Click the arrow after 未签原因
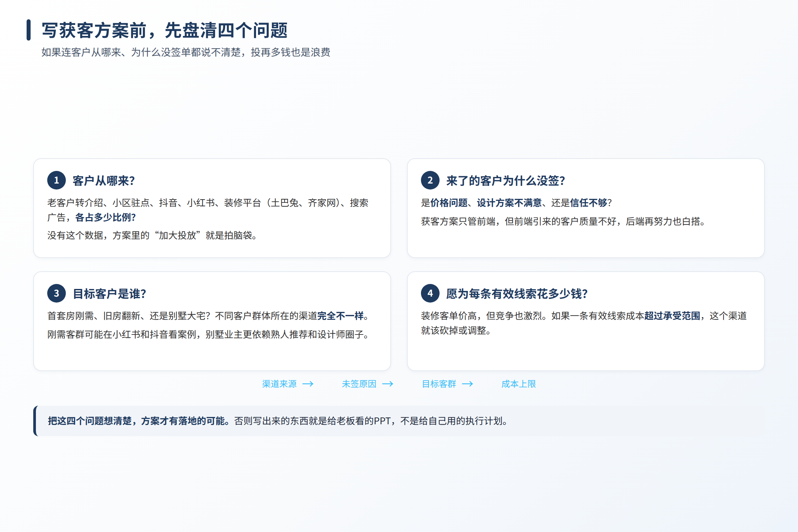 point(388,384)
